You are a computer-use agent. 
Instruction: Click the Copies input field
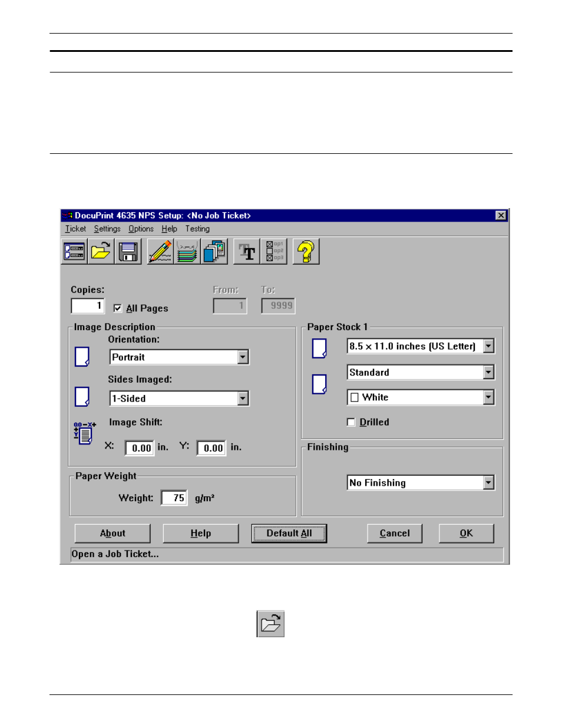click(x=88, y=306)
